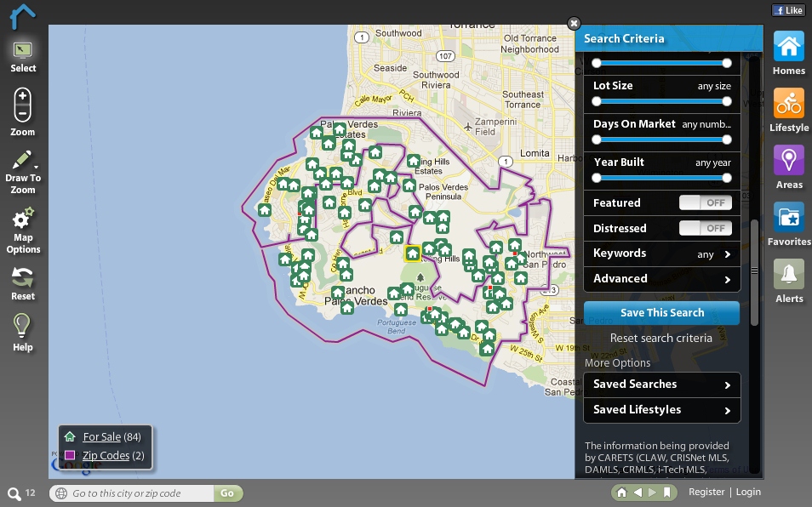The image size is (812, 507).
Task: Click the purple Zip Codes color swatch
Action: click(x=70, y=455)
